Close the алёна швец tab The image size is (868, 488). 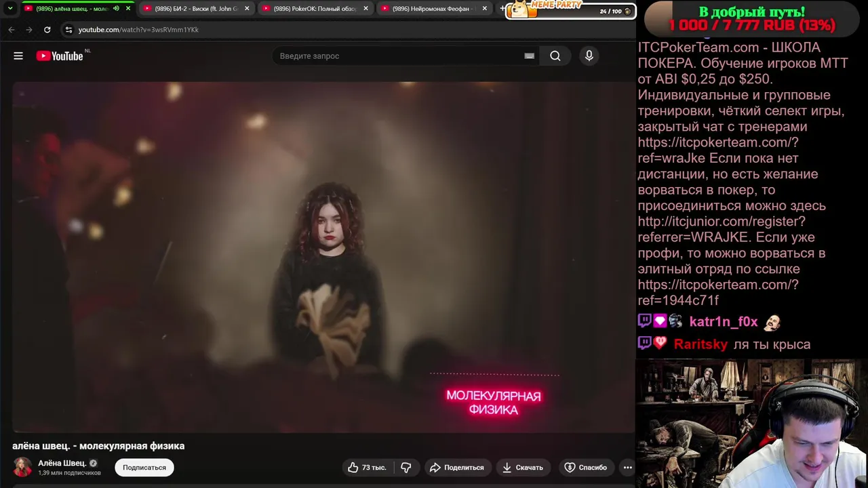click(x=127, y=9)
